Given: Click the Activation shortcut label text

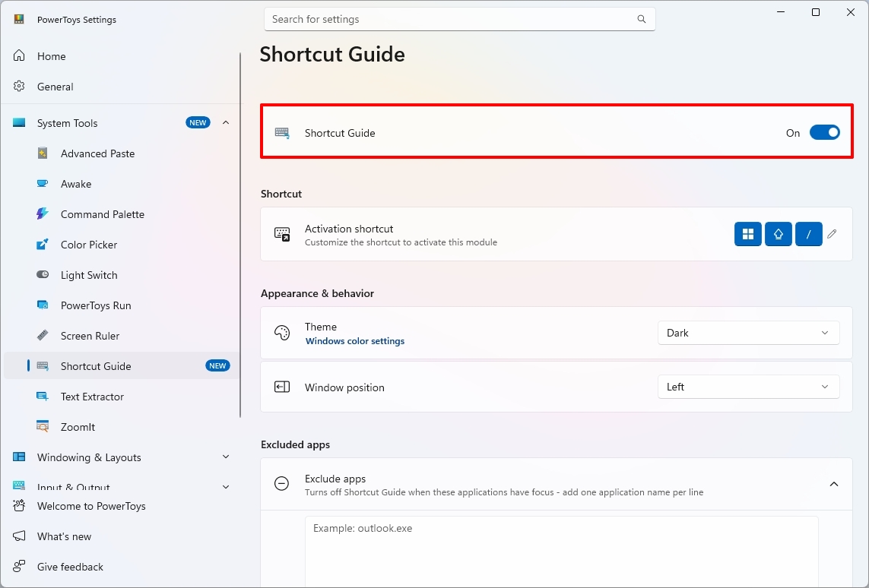Looking at the screenshot, I should [349, 229].
